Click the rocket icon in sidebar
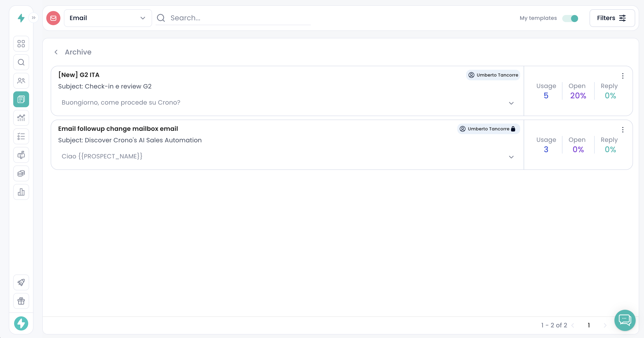Image resolution: width=644 pixels, height=338 pixels. click(21, 282)
